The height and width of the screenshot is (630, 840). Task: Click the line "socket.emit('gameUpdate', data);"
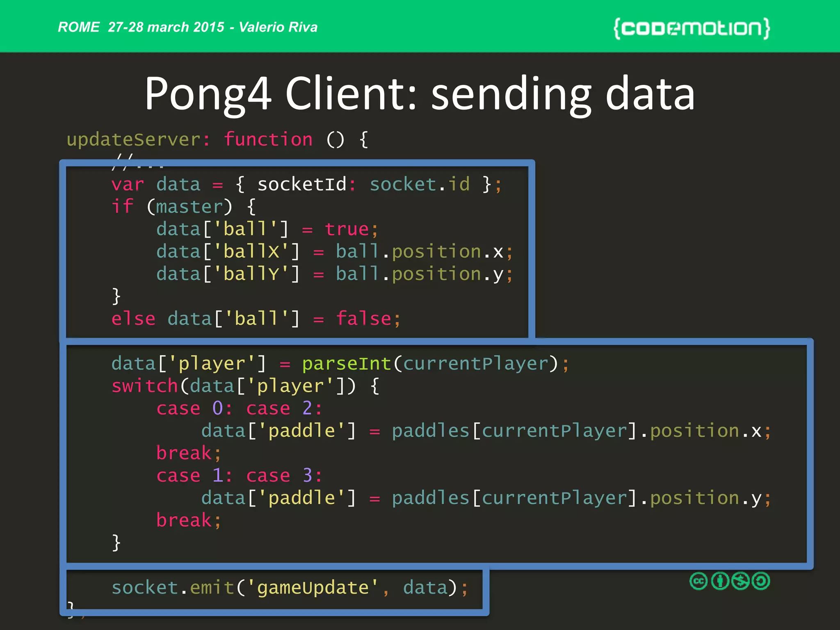[290, 588]
